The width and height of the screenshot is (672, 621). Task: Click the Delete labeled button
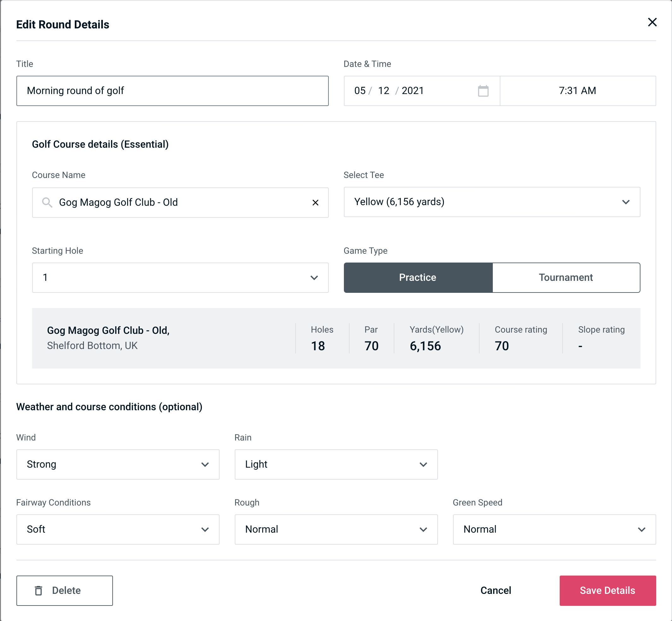(64, 590)
